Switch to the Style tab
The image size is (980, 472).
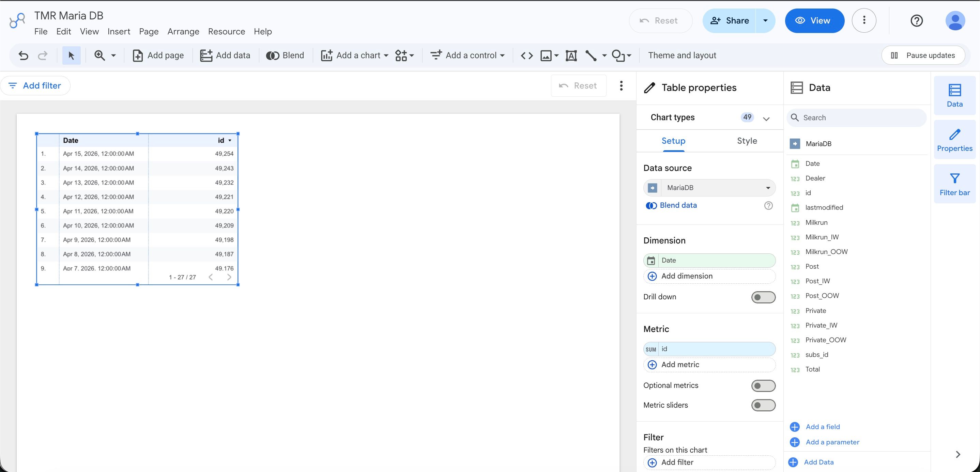(746, 141)
